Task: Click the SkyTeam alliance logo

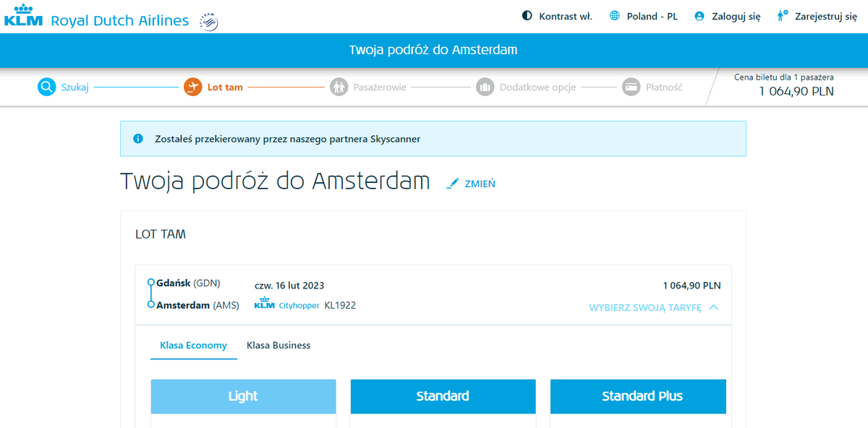Action: click(x=208, y=22)
